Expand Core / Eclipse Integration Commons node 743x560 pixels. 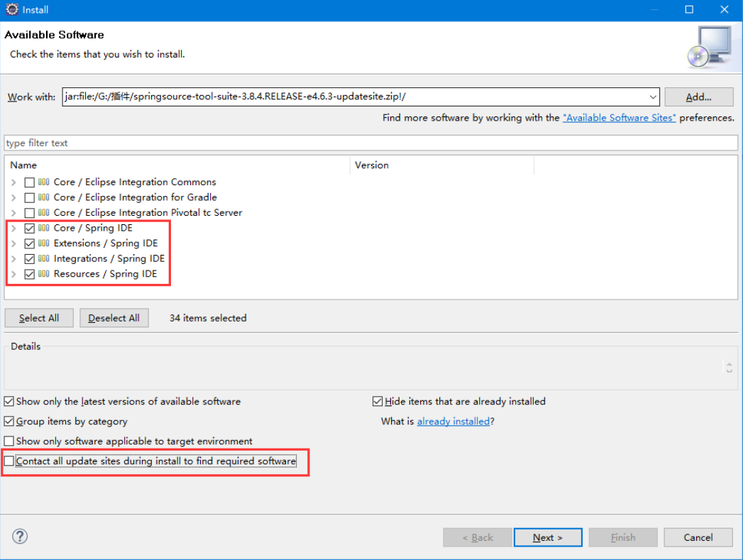click(x=13, y=182)
